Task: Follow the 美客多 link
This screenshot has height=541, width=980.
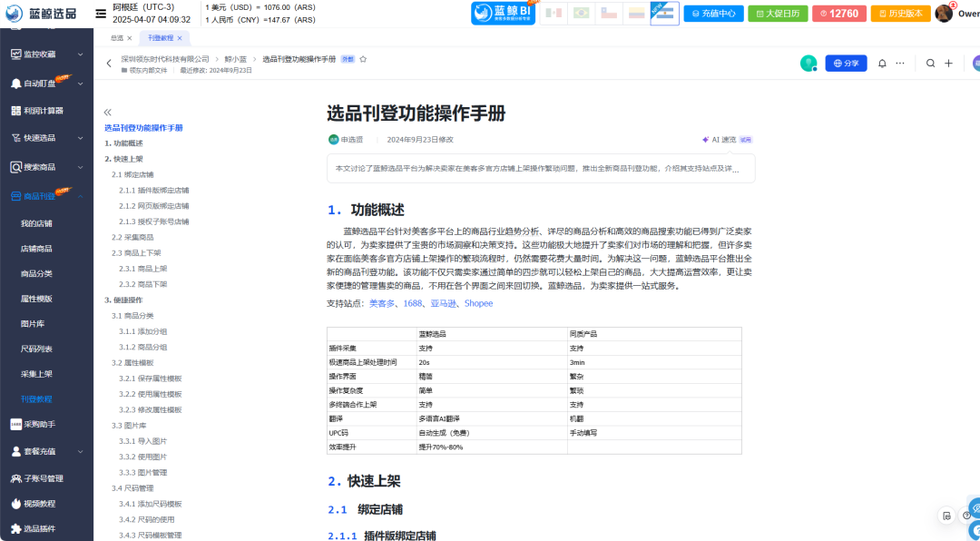Action: click(382, 303)
